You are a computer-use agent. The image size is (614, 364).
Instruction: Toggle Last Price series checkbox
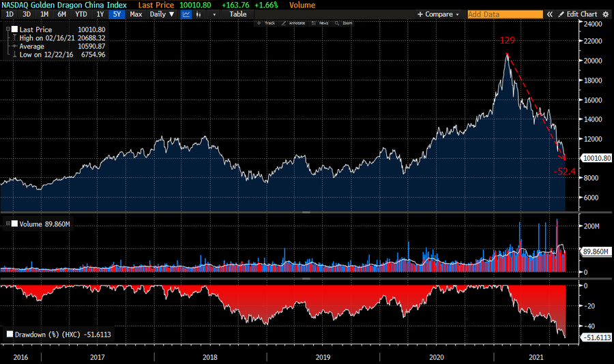coord(15,29)
